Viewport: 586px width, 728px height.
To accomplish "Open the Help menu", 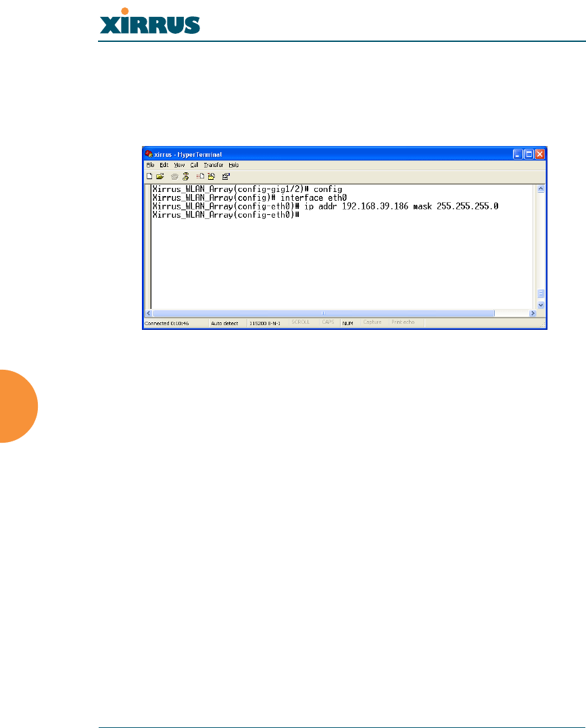I will [234, 165].
